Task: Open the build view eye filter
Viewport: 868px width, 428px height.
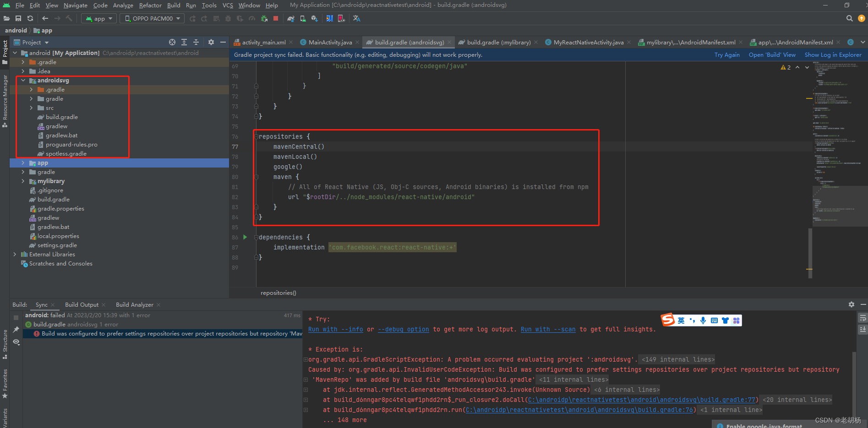Action: (x=16, y=342)
